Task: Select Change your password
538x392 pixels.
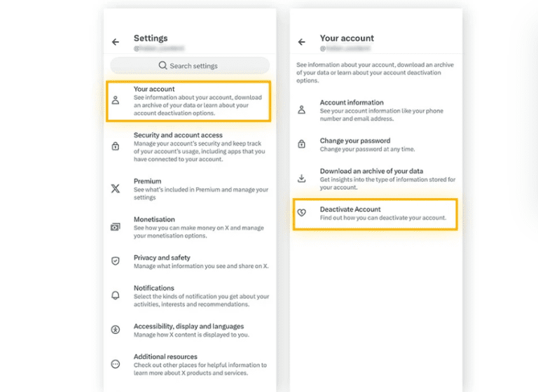Action: pos(378,144)
